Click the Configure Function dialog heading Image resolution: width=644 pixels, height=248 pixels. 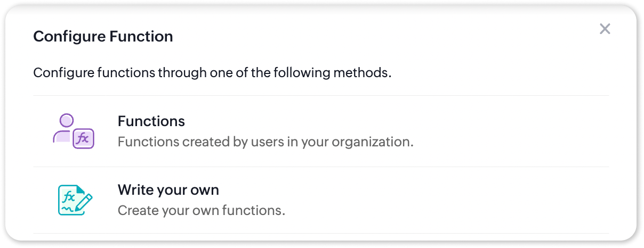103,37
